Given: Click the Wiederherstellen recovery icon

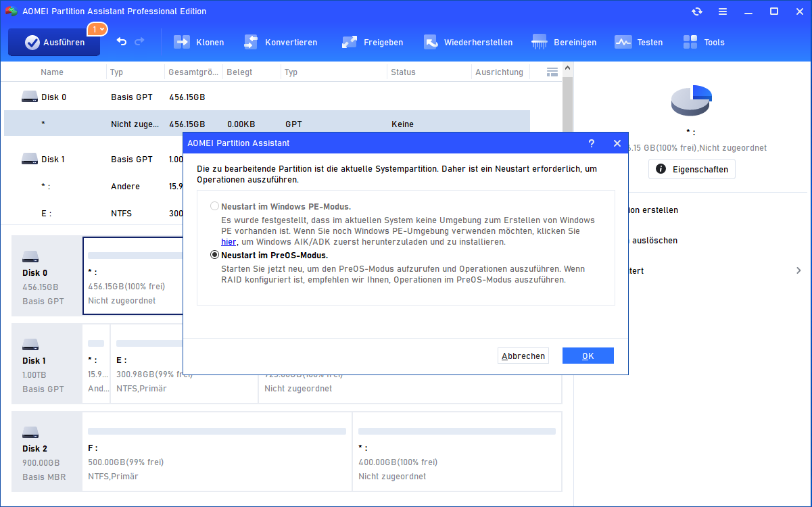Looking at the screenshot, I should click(x=431, y=42).
